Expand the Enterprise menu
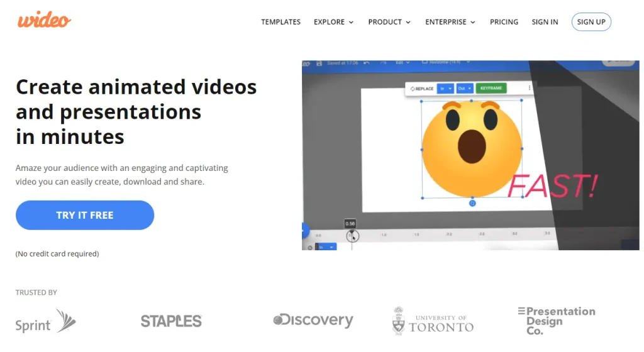The height and width of the screenshot is (352, 644). point(450,22)
